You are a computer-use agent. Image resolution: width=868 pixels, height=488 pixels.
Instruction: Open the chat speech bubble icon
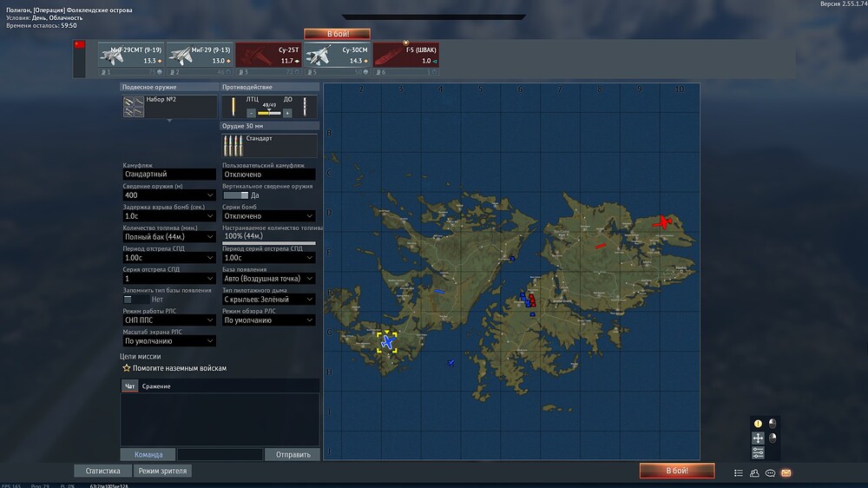point(770,473)
